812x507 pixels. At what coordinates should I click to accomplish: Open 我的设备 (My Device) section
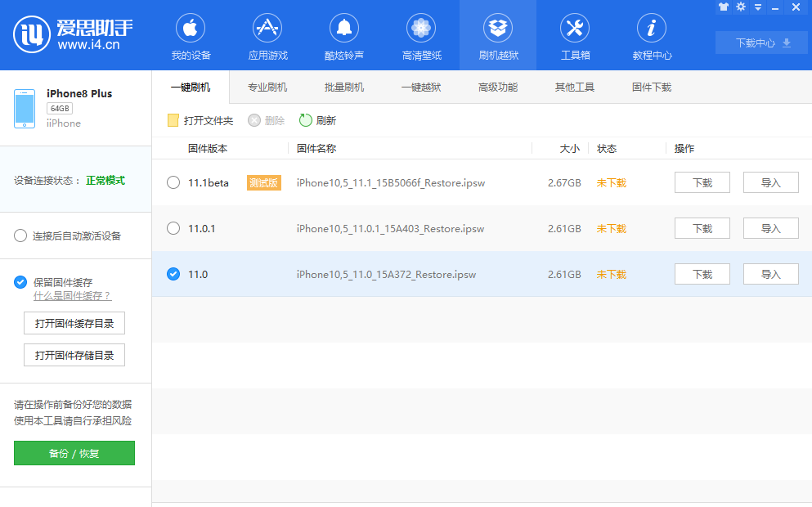191,36
